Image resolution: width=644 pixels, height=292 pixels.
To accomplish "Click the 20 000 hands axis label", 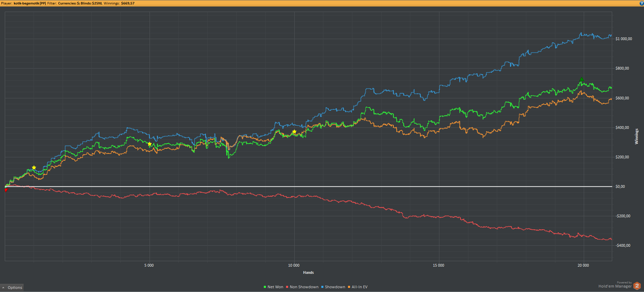I will pos(583,265).
